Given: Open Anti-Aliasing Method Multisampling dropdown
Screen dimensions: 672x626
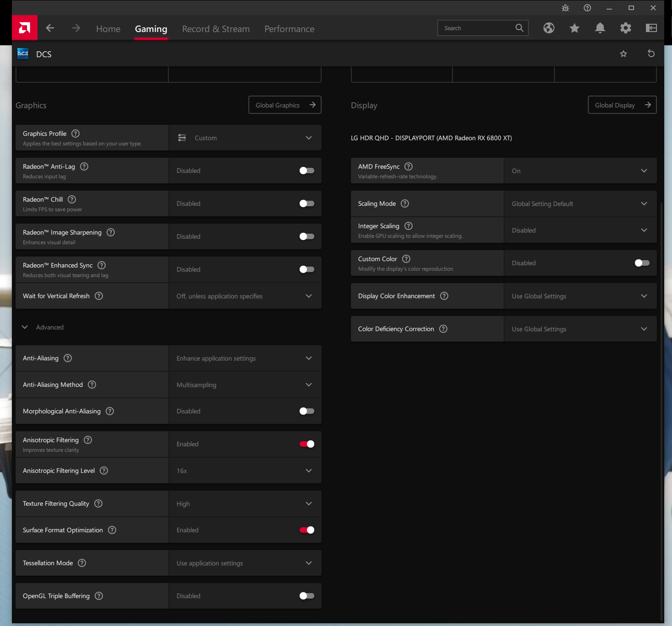Looking at the screenshot, I should [x=245, y=385].
